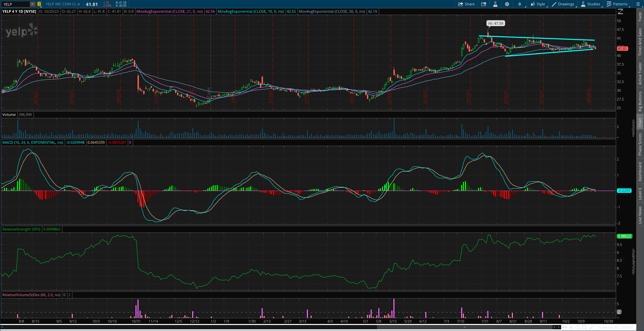Open the Big Buttons side tab
Screen dimensions: 644x331
click(640, 102)
